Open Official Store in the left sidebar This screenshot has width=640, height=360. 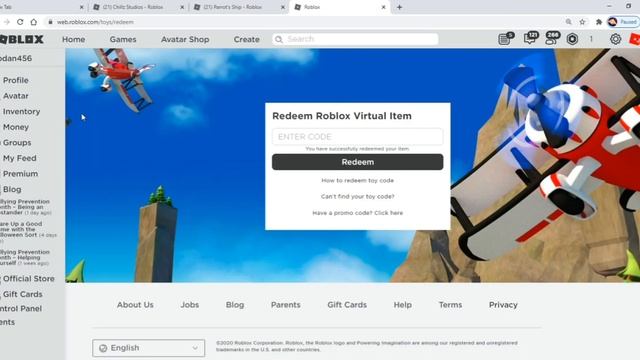point(29,279)
